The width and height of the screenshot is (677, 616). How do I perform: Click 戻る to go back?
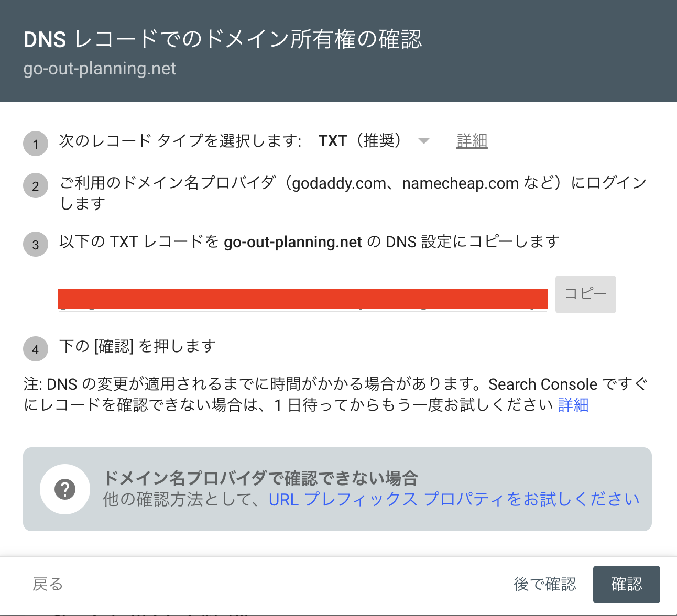(x=47, y=584)
